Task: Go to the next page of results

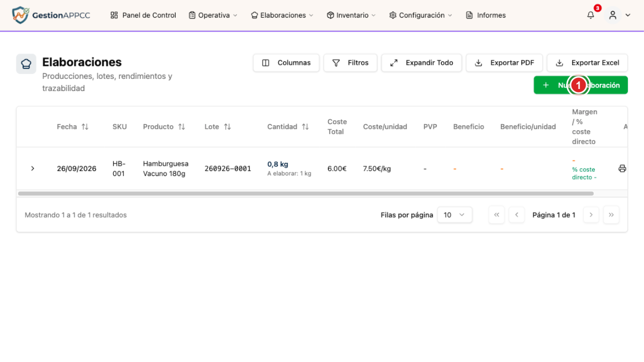Action: (591, 215)
